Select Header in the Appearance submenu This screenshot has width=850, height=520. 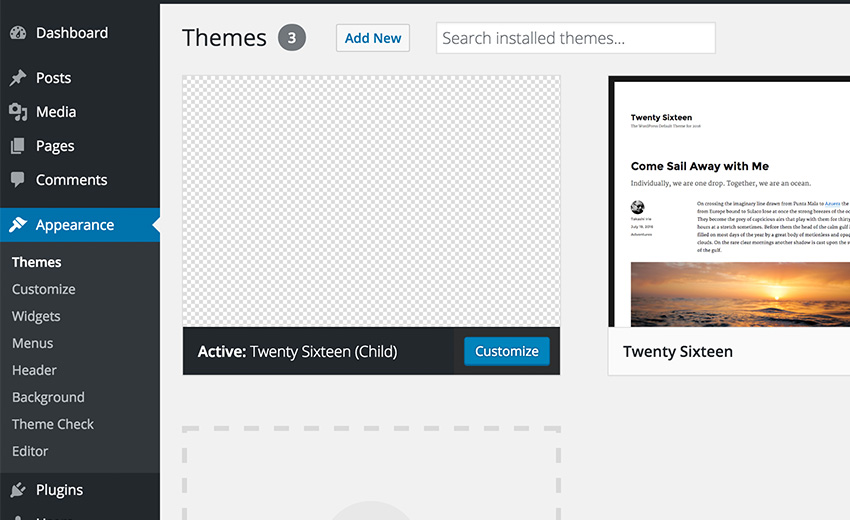(x=34, y=370)
